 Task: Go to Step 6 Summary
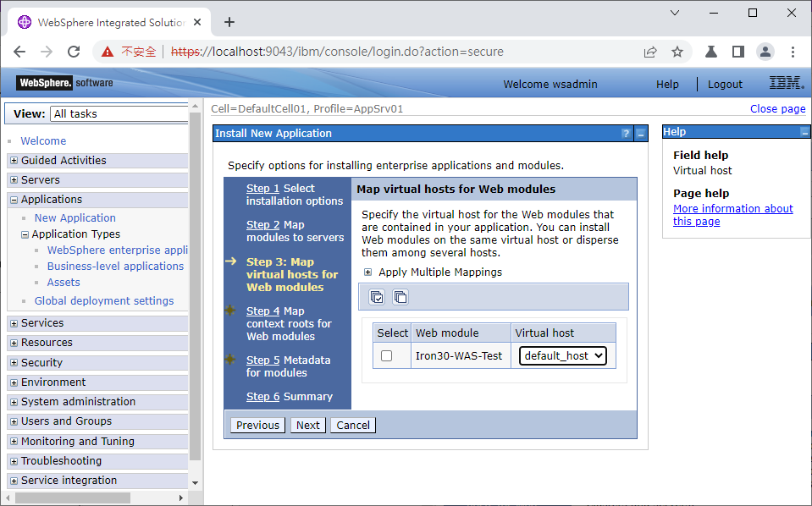coord(262,396)
